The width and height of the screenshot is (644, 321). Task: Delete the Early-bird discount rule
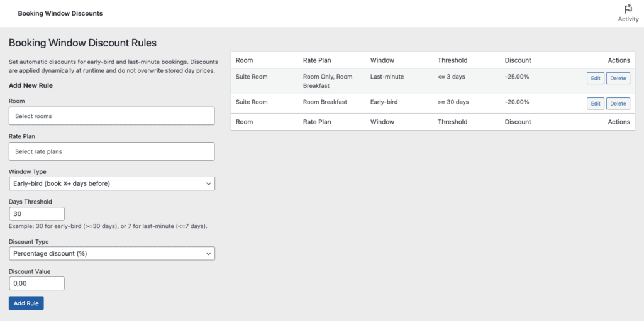pos(618,104)
